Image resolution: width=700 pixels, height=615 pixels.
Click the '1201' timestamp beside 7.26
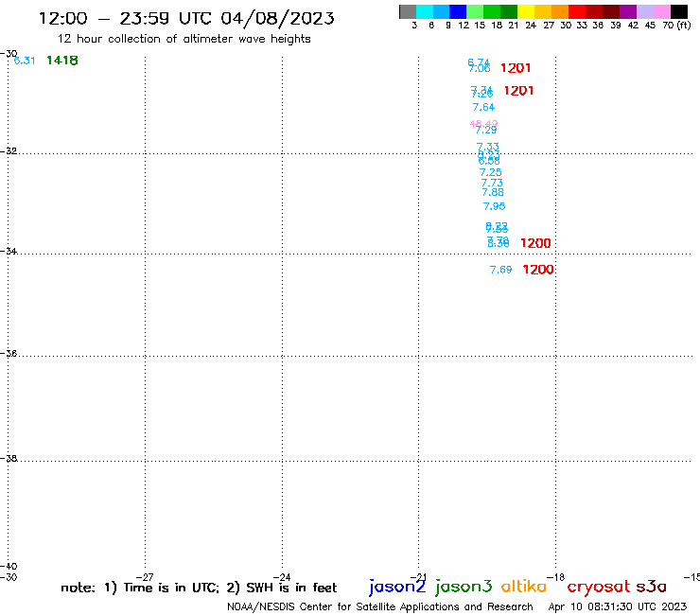(518, 91)
